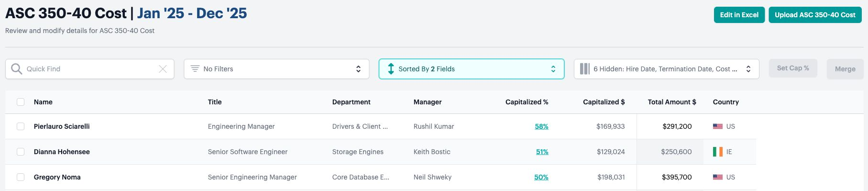Screen dimensions: 868x191
Task: Check the Gregory Noma row checkbox
Action: (21, 177)
